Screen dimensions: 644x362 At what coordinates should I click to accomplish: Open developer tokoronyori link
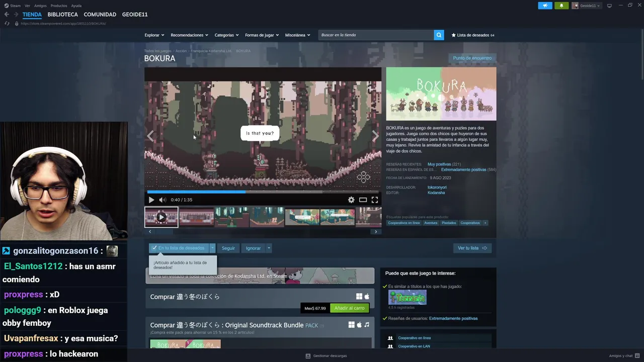pos(437,187)
